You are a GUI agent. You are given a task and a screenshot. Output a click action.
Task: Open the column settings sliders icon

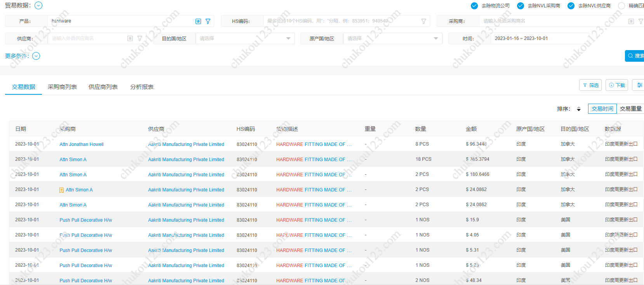639,85
